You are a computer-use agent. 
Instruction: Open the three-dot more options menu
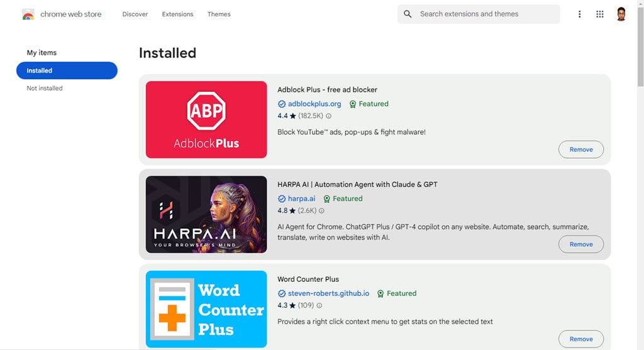[579, 14]
